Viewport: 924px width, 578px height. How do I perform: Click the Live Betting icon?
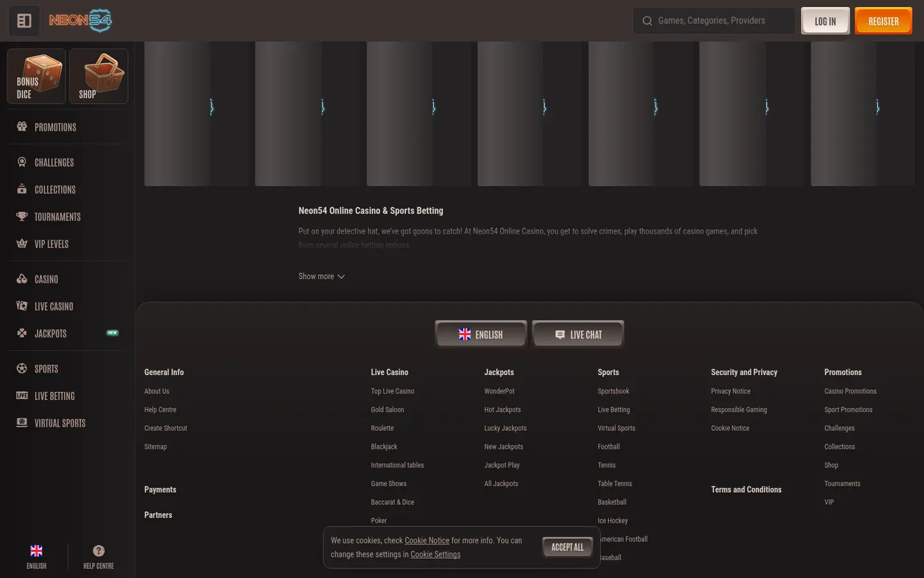coord(22,396)
